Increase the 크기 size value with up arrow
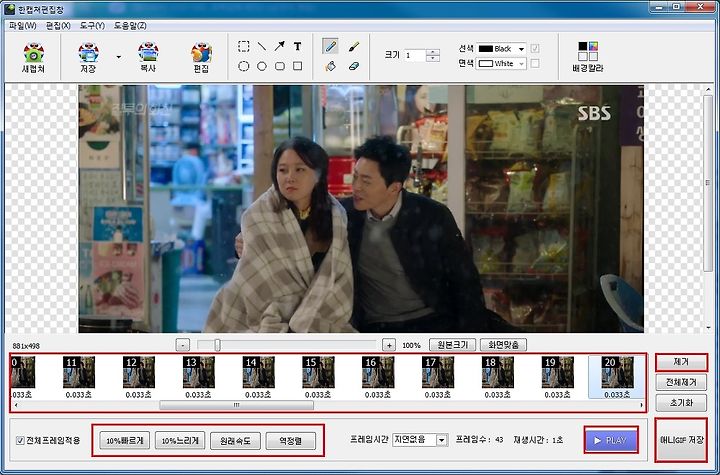720x475 pixels. pyautogui.click(x=433, y=52)
